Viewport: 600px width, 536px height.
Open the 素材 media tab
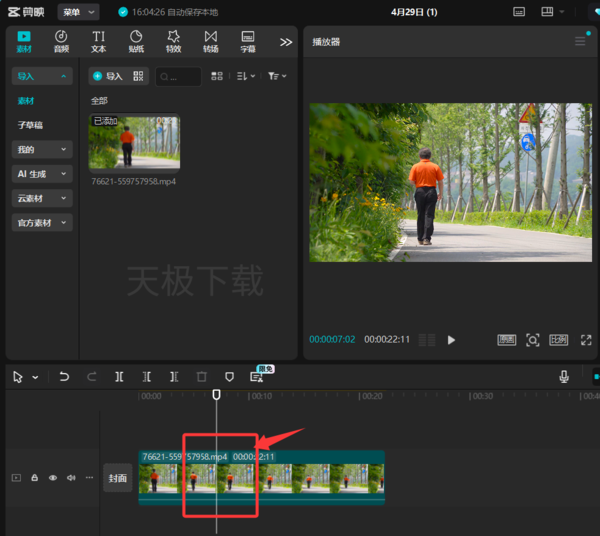(24, 42)
